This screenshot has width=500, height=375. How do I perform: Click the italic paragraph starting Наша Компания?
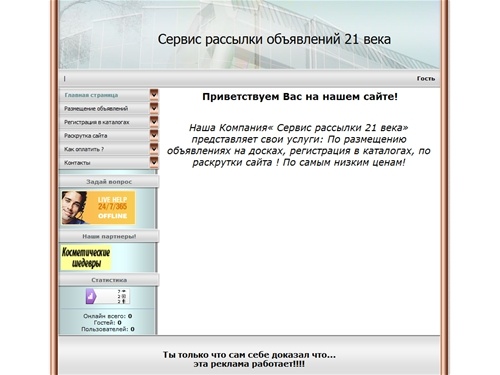(299, 145)
